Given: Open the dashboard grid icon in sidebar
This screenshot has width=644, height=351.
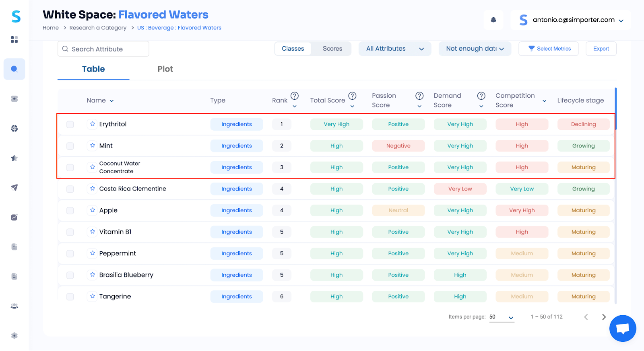Looking at the screenshot, I should pos(14,39).
